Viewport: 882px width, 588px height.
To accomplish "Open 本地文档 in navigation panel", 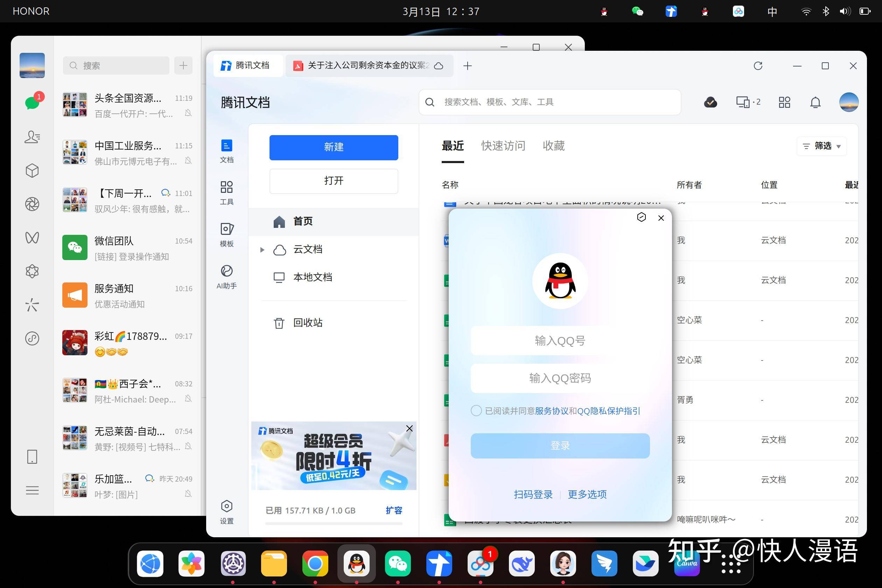I will 333,278.
